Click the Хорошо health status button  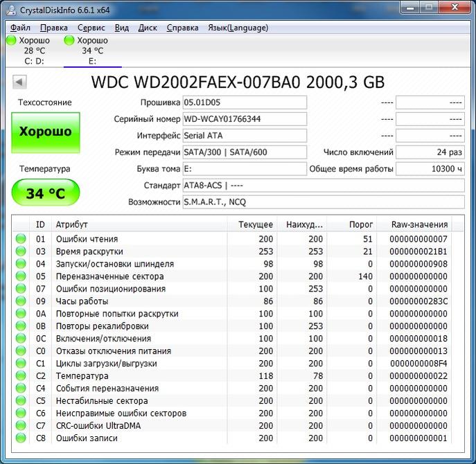tap(46, 132)
